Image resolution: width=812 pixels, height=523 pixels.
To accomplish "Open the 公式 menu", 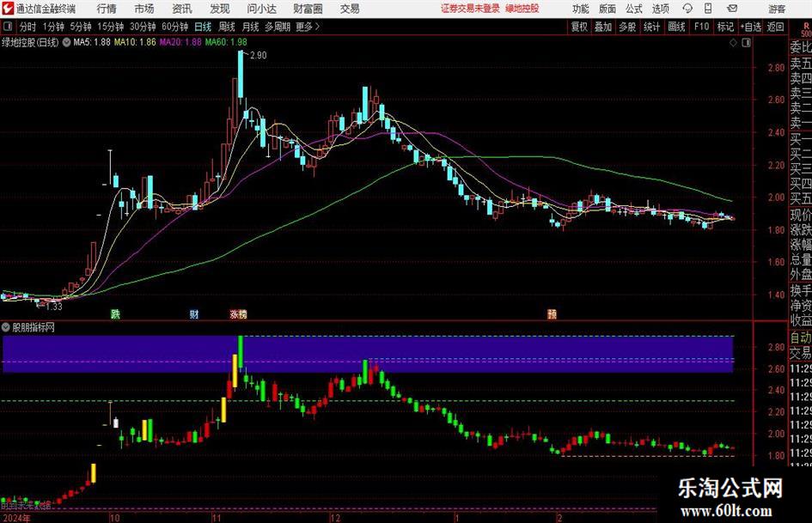I will 633,9.
